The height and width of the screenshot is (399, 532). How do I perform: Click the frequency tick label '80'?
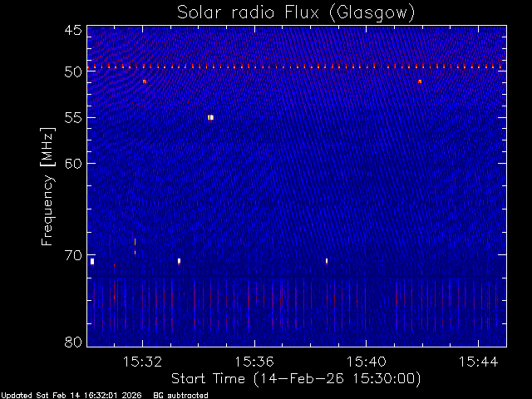point(73,342)
